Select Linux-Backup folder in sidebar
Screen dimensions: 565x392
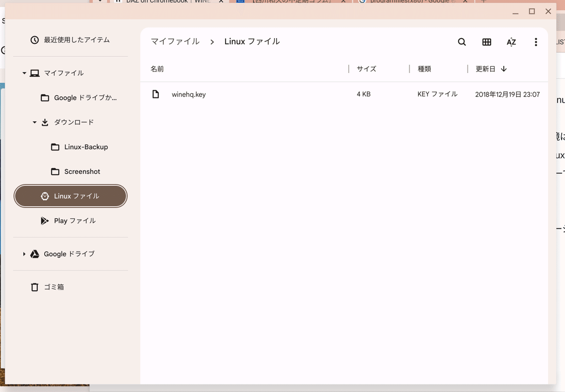click(x=70, y=147)
